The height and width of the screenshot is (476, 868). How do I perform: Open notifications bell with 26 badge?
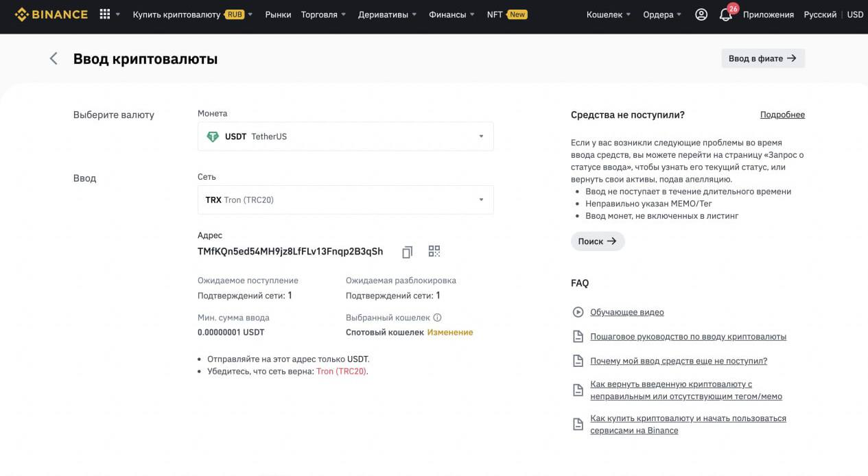click(x=726, y=14)
